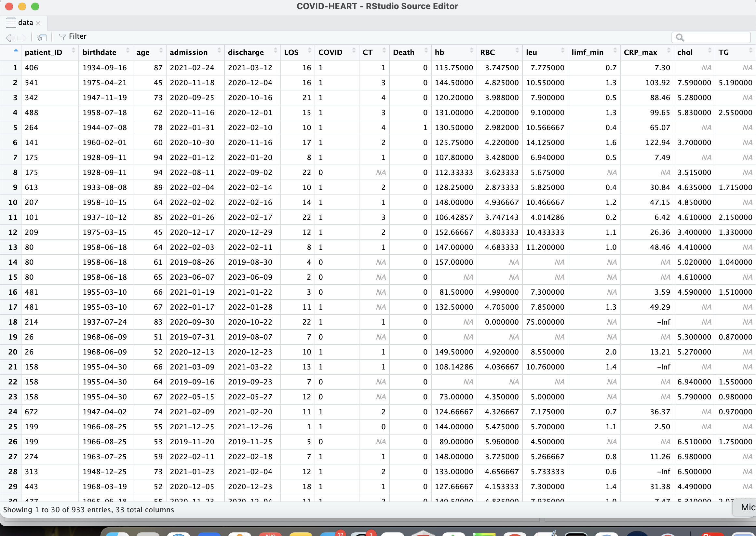Image resolution: width=756 pixels, height=536 pixels.
Task: Sort by age using its sort arrows
Action: coord(161,50)
